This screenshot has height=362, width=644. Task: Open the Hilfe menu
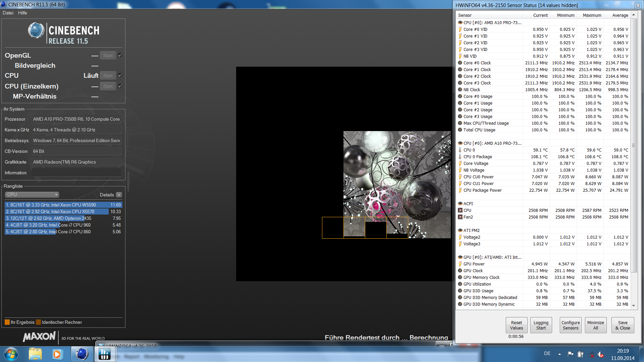(x=22, y=13)
